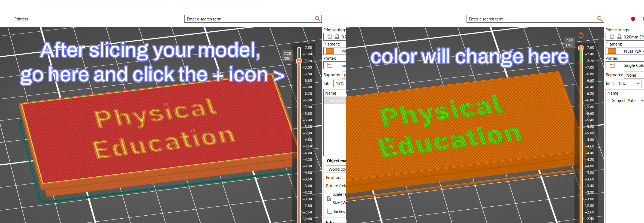The height and width of the screenshot is (223, 644).
Task: Click the printer icon beside Single Colo preset
Action: tap(612, 65)
